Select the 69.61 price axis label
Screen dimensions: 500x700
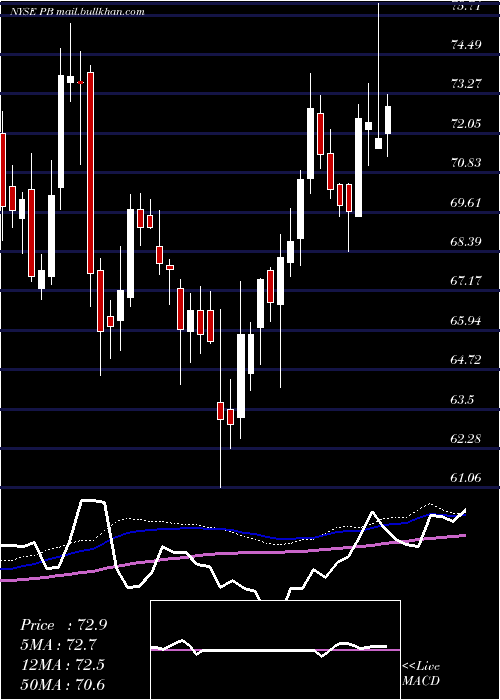tap(466, 203)
